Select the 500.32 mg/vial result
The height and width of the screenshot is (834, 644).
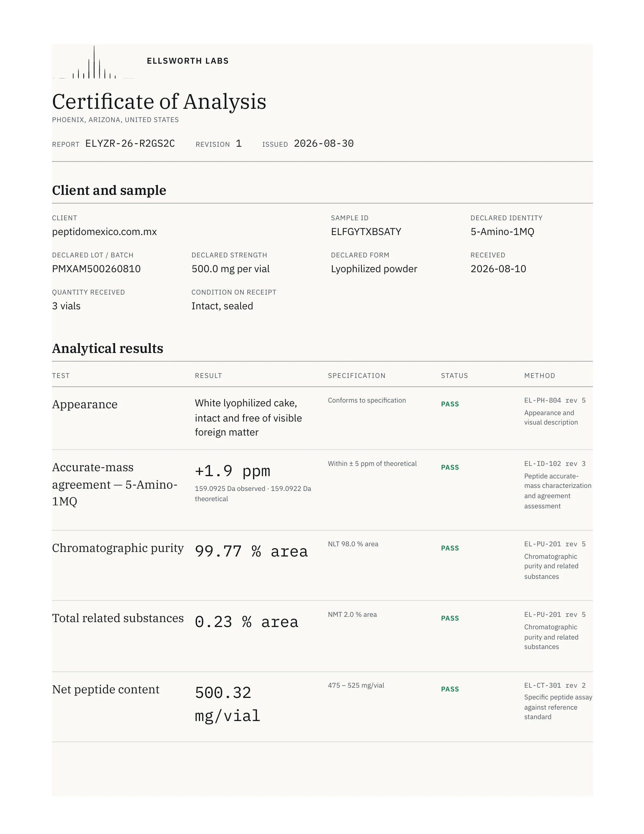pyautogui.click(x=228, y=704)
